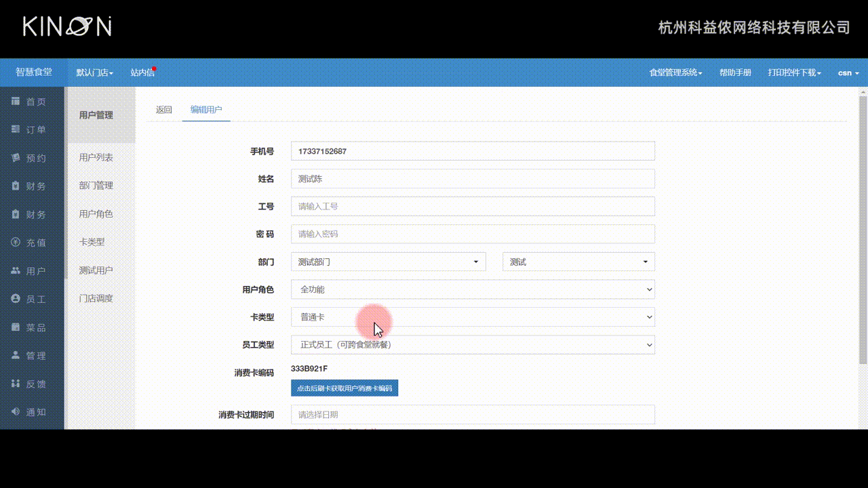Click the 首页 home icon in sidebar
The height and width of the screenshot is (488, 868).
point(16,102)
